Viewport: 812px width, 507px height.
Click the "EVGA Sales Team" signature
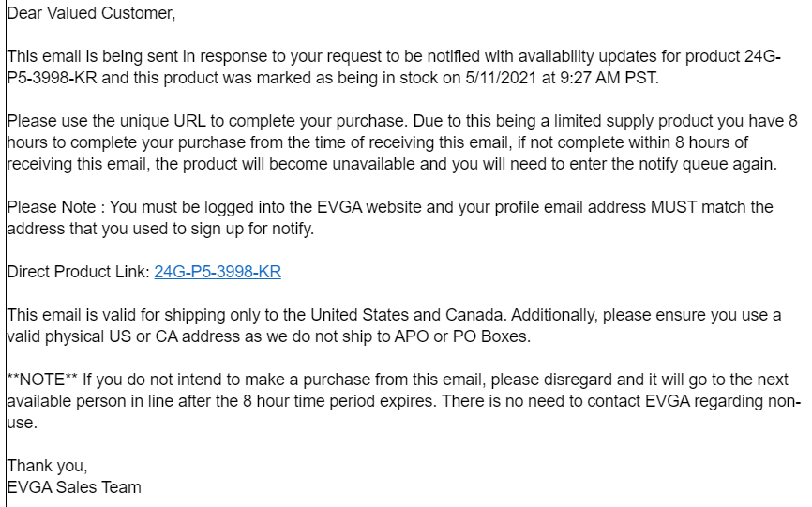74,487
